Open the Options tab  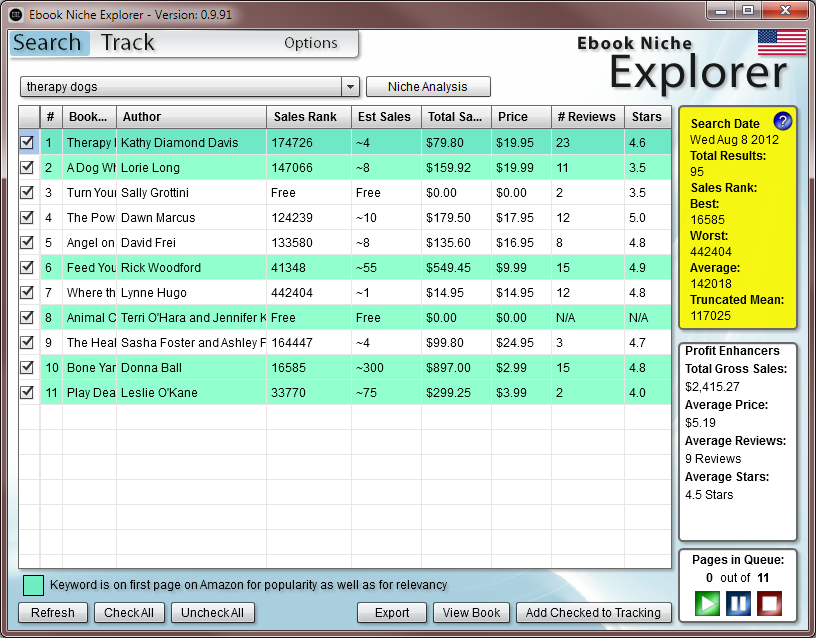[311, 43]
